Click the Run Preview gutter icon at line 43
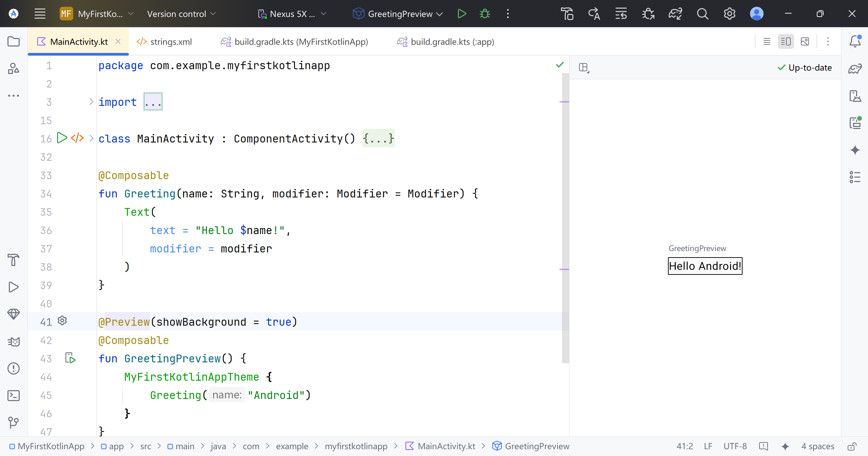 70,358
